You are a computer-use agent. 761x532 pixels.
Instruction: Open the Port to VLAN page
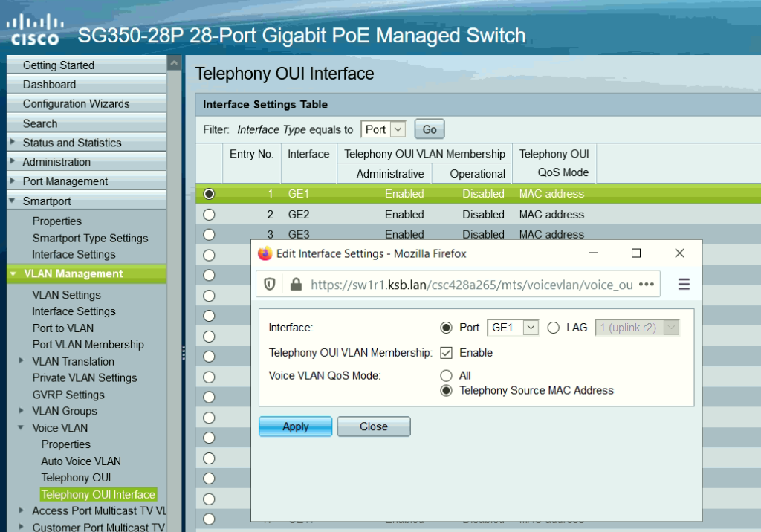click(63, 328)
